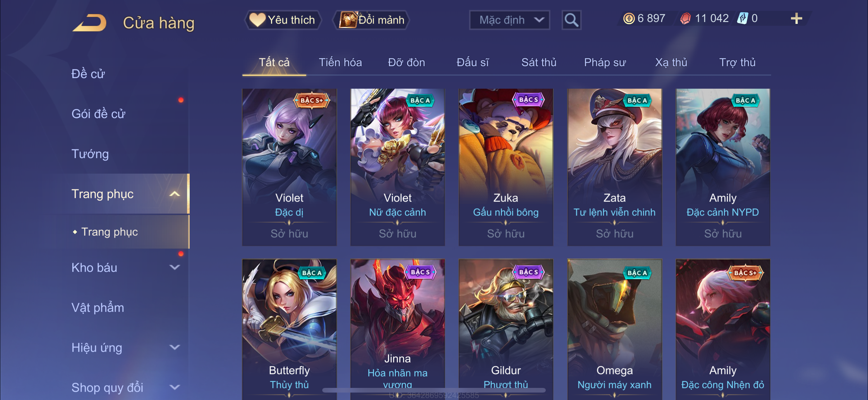The height and width of the screenshot is (400, 868).
Task: Tap the plus icon to add currency
Action: [796, 19]
